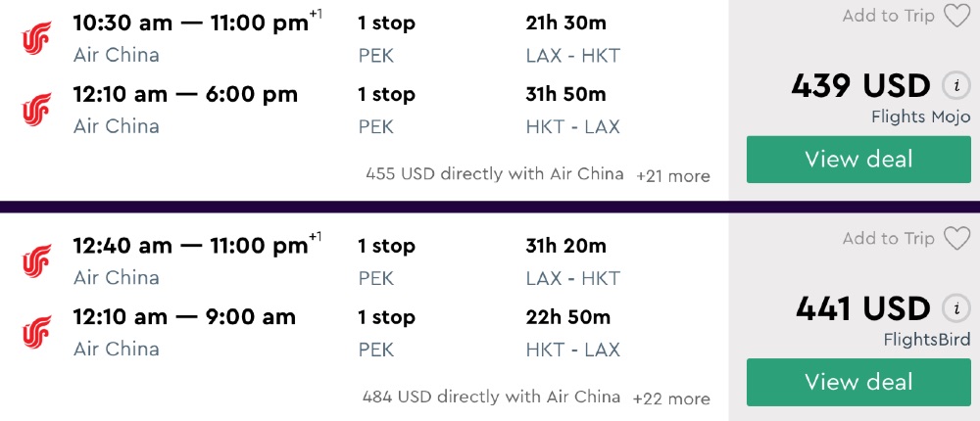Open price info icon beside 441 USD
Image resolution: width=980 pixels, height=421 pixels.
[955, 309]
